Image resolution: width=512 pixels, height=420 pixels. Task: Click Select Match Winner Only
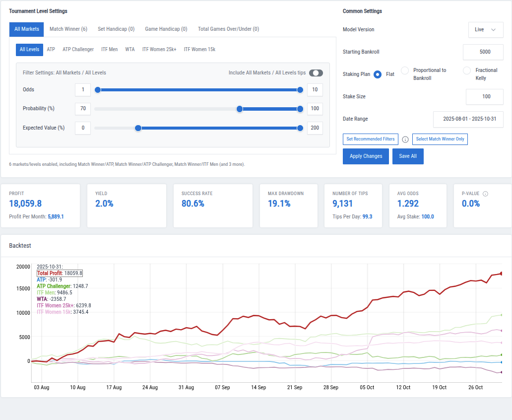[440, 139]
